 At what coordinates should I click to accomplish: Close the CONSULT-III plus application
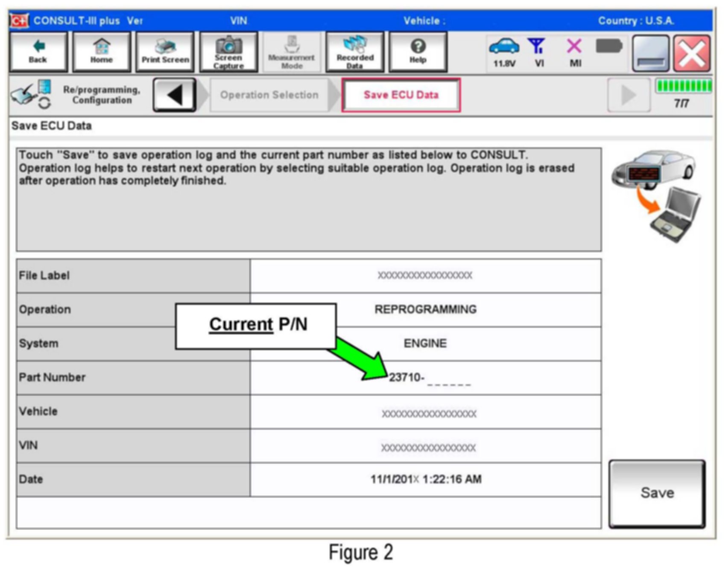click(x=692, y=53)
